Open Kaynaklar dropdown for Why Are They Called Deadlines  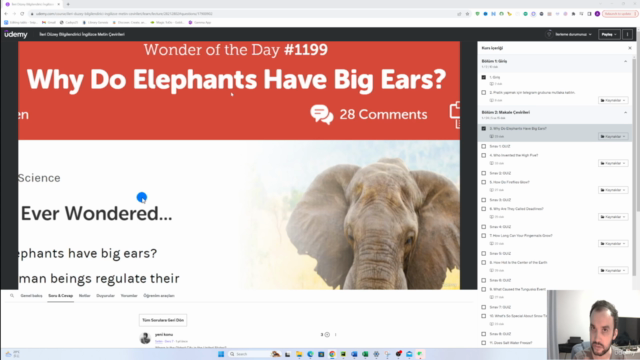(613, 217)
